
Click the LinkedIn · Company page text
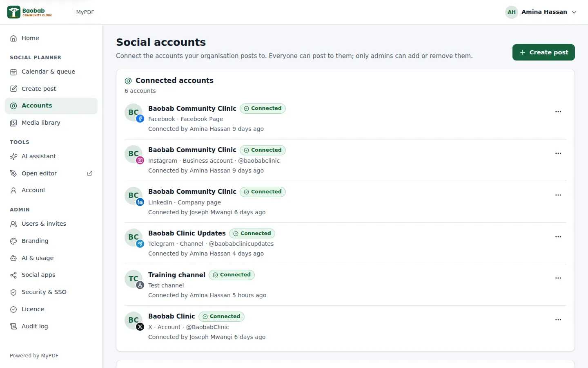pyautogui.click(x=184, y=202)
